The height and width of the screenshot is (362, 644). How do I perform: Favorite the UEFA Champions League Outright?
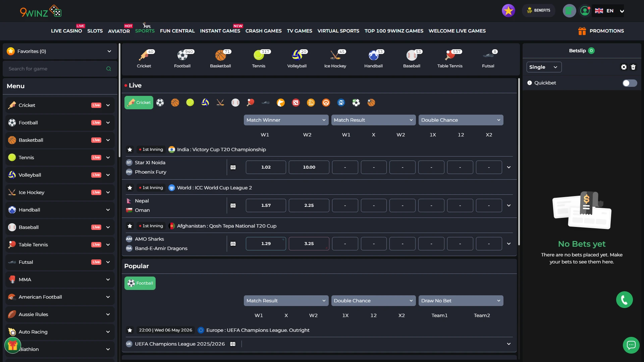(x=130, y=330)
